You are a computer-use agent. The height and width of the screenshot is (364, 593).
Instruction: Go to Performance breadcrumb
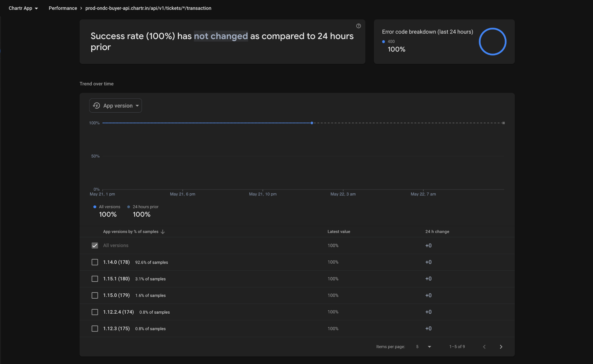coord(63,8)
